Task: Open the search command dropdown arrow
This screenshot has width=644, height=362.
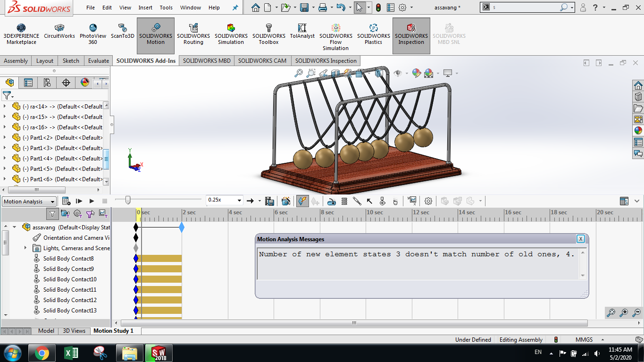Action: 572,8
